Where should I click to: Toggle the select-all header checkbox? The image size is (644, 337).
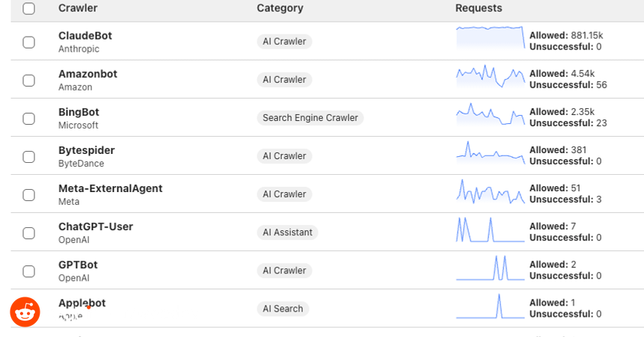28,9
